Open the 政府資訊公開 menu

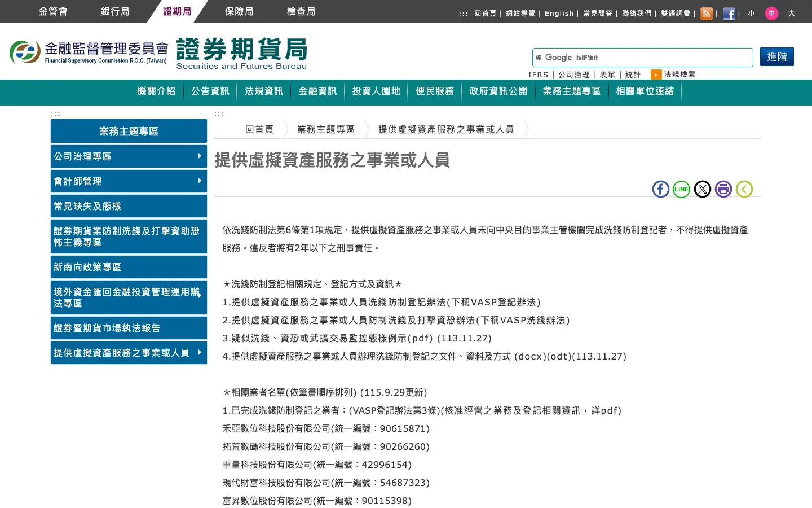498,91
